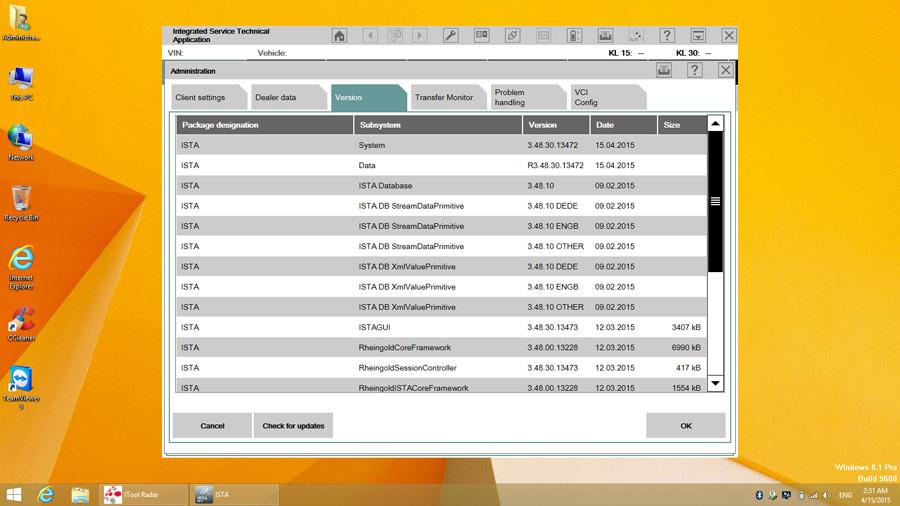Select the ISTA Database row
Viewport: 900px width, 506px height.
[x=441, y=186]
